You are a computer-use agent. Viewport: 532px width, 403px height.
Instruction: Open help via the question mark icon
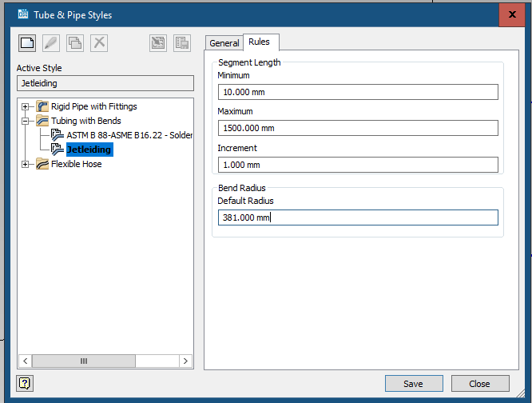(25, 384)
